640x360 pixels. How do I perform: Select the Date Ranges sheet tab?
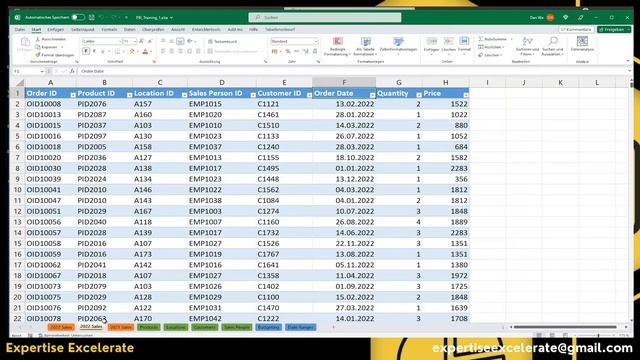point(300,327)
